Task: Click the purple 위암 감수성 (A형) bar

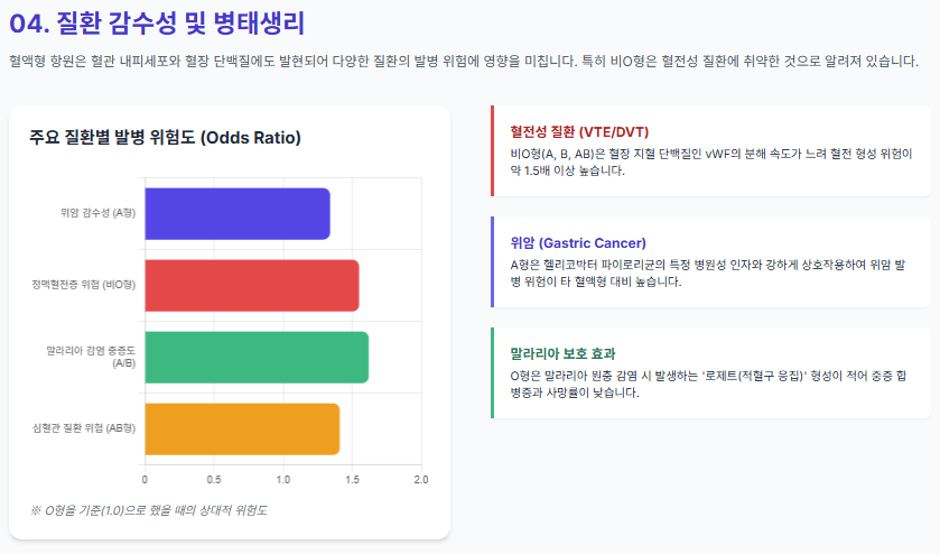Action: 237,213
